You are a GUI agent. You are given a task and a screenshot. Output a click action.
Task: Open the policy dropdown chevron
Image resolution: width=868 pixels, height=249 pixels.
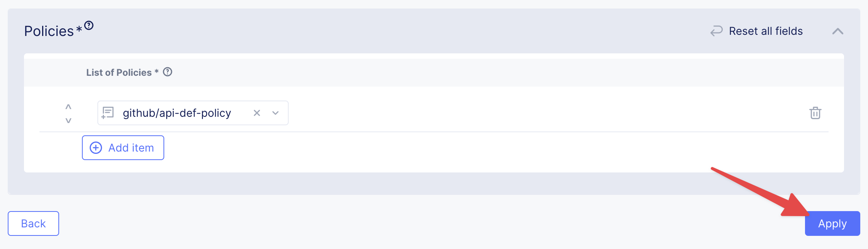point(276,113)
